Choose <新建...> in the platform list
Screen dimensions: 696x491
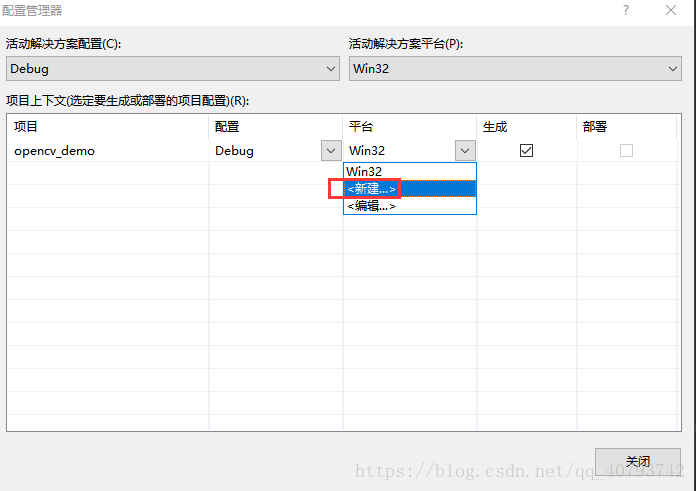click(410, 189)
